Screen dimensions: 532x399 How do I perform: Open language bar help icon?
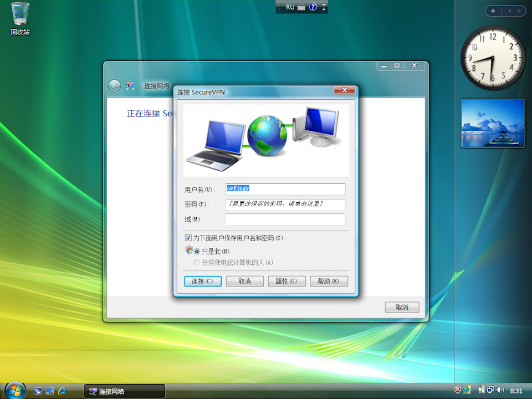(313, 7)
